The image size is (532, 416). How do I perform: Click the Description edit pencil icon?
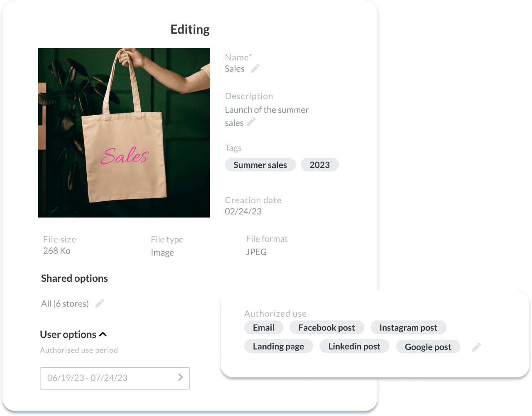coord(251,122)
